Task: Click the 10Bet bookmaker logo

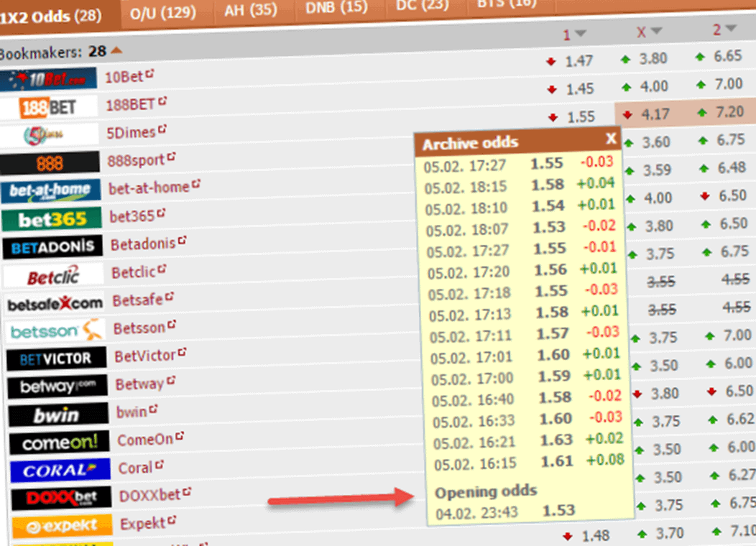Action: pos(50,79)
